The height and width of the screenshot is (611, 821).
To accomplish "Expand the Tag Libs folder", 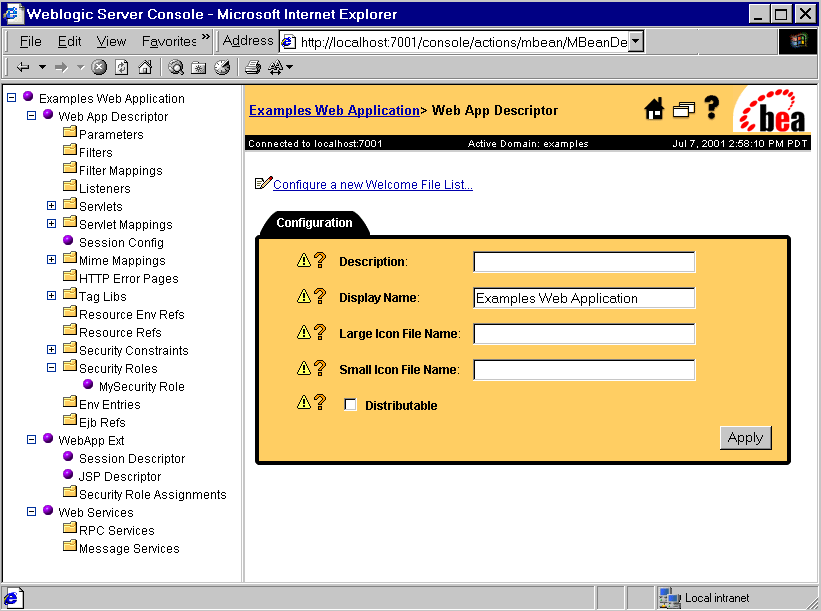I will [51, 296].
